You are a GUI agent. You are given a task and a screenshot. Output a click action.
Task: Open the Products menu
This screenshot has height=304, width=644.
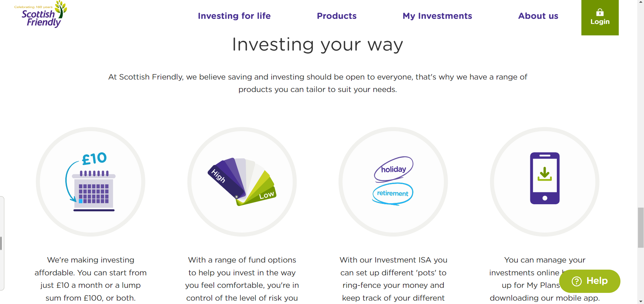click(x=337, y=16)
